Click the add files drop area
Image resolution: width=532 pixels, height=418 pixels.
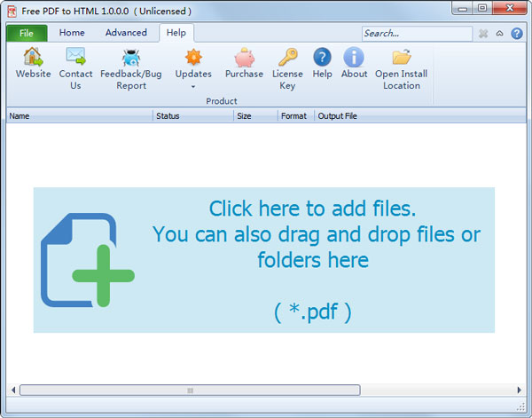pos(264,260)
